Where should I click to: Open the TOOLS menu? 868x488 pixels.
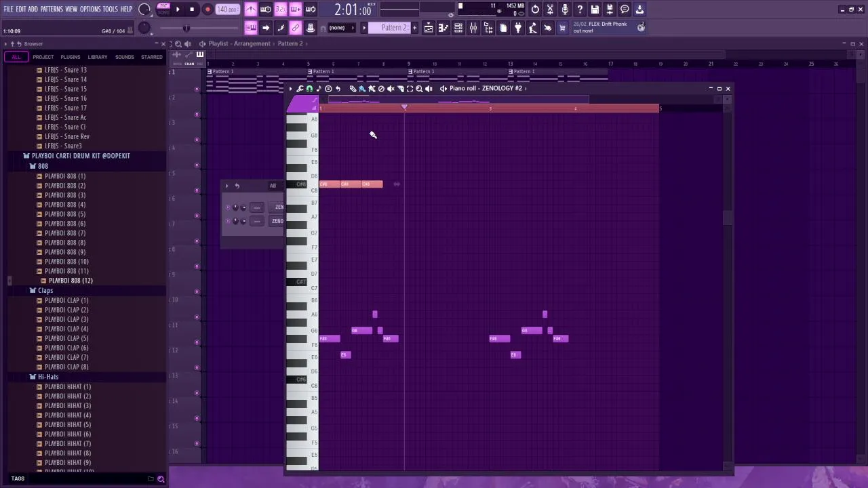tap(111, 9)
